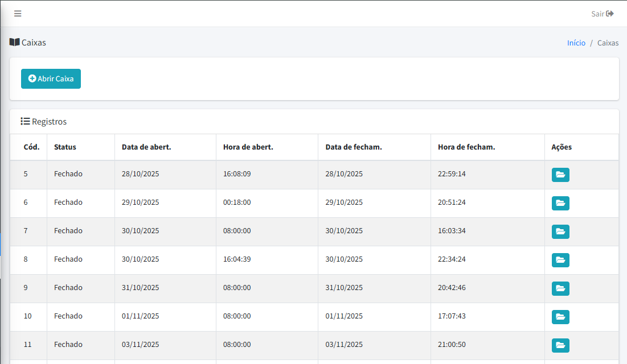627x364 pixels.
Task: Click the Caixas breadcrumb text
Action: [x=608, y=43]
